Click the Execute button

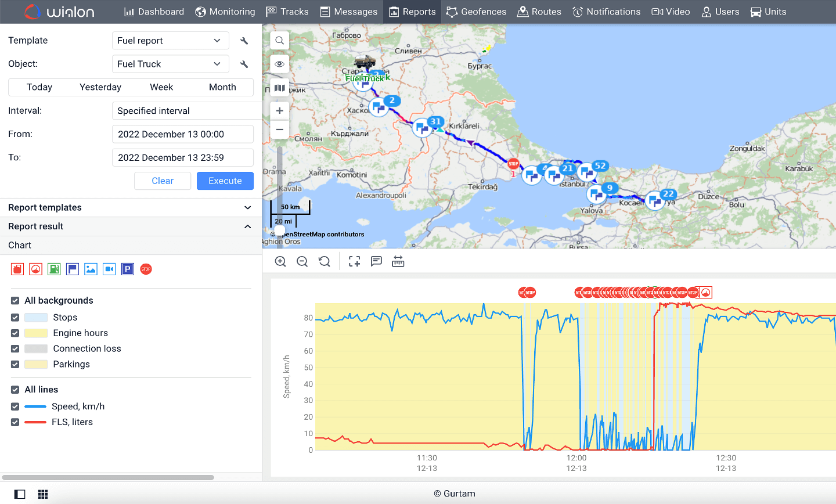(225, 181)
